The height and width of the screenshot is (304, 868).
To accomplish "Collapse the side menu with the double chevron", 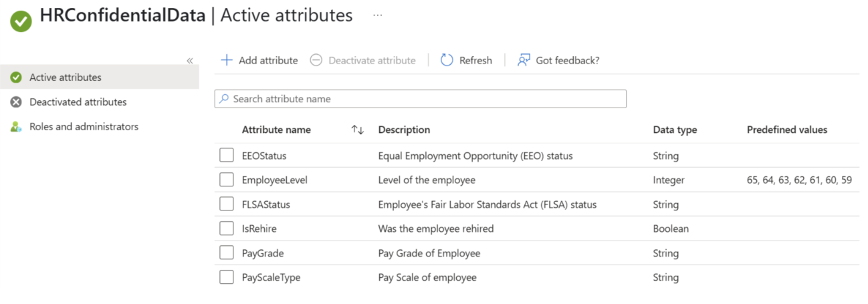I will (x=189, y=61).
